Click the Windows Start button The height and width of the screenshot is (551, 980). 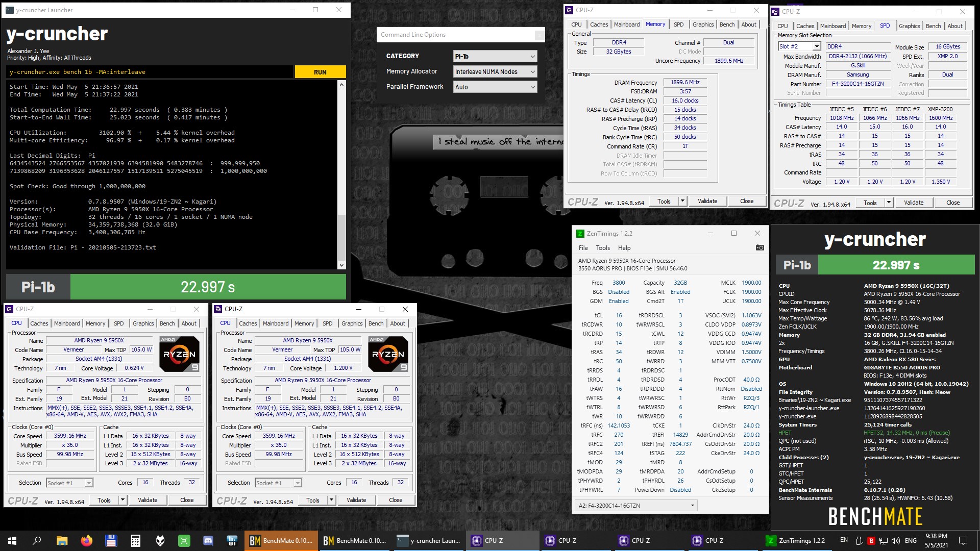[11, 540]
